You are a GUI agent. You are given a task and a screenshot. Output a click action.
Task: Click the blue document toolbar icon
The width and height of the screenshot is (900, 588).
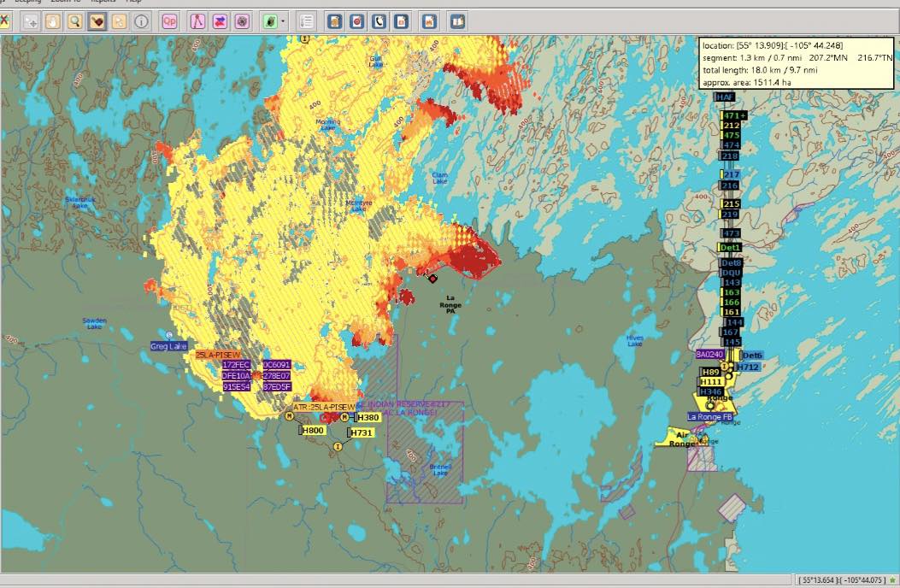click(401, 22)
